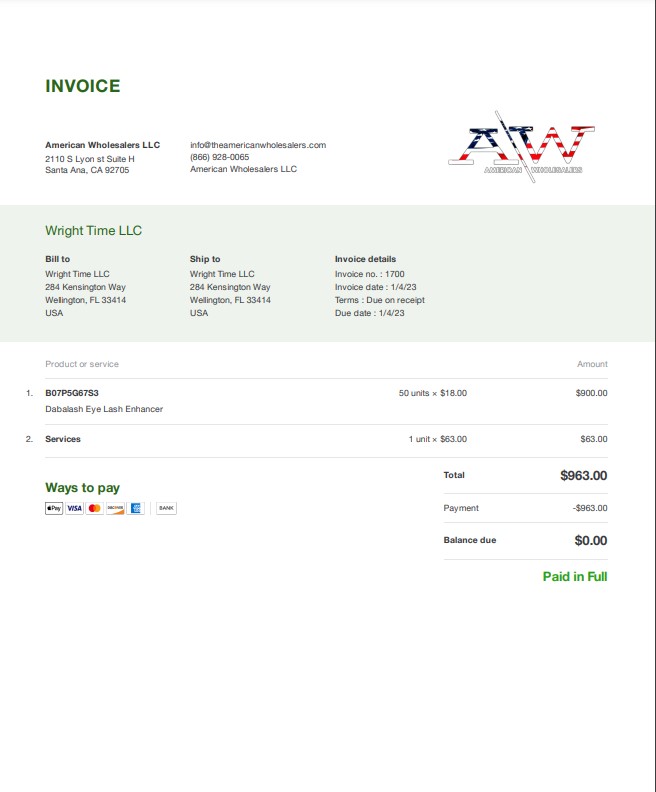Click the info@theamericanwholesalers.com email address
The width and height of the screenshot is (656, 792).
(x=258, y=145)
